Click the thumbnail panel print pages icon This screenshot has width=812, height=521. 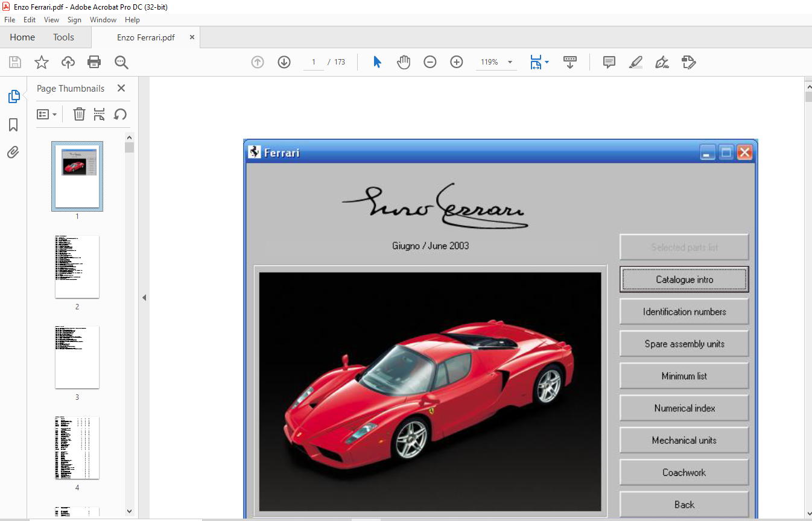pyautogui.click(x=100, y=114)
